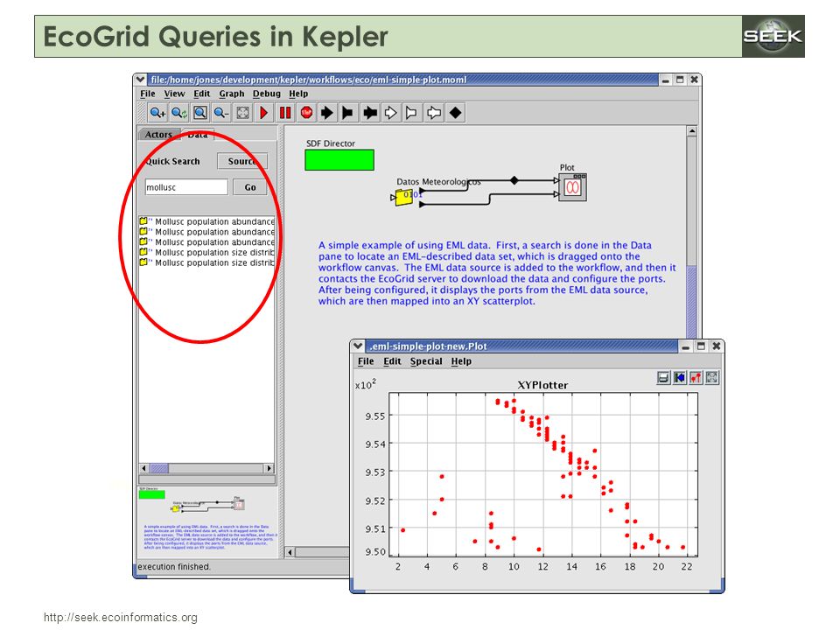Click the Zoom Reset magnifier icon
Screen dimensions: 840x630
178,113
